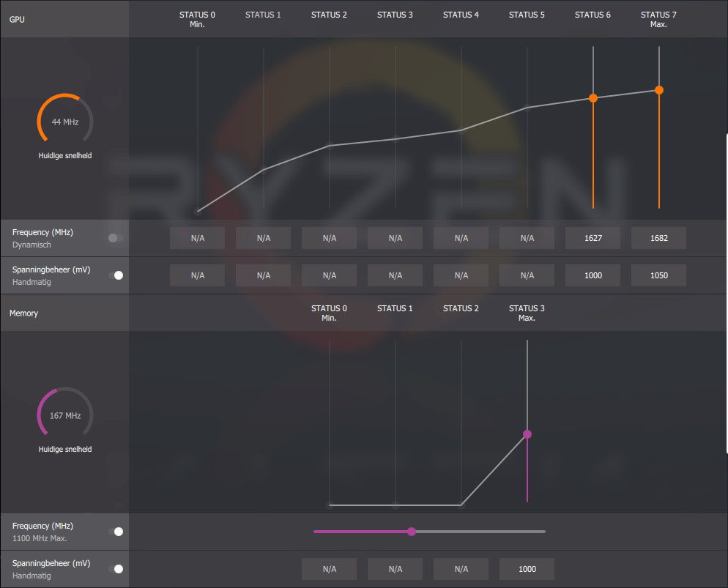This screenshot has width=728, height=588.
Task: Click GPU Status 1 frequency N/A field
Action: coord(263,238)
